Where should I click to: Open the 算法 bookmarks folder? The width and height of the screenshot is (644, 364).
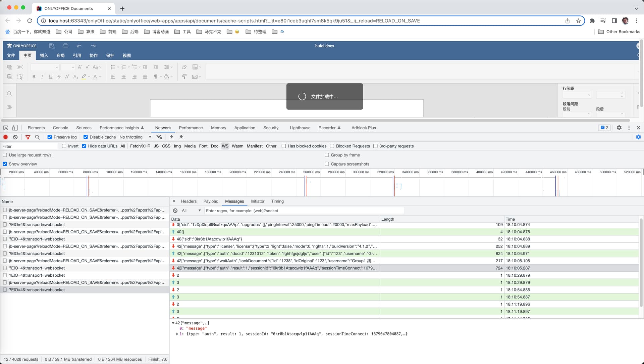[86, 32]
